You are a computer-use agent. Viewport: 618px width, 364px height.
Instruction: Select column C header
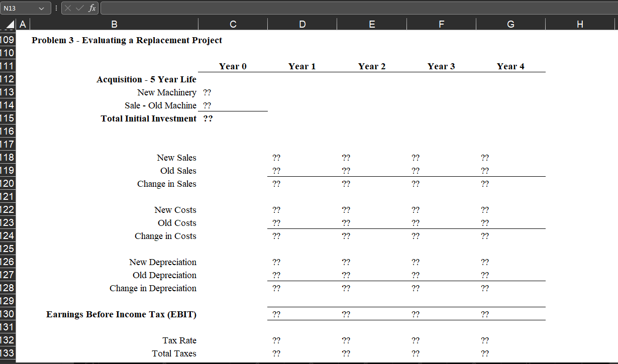(233, 24)
